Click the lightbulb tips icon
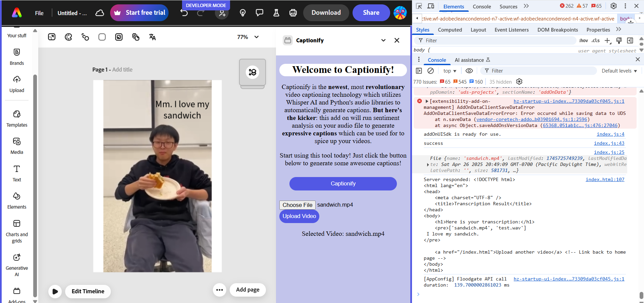 (x=243, y=13)
